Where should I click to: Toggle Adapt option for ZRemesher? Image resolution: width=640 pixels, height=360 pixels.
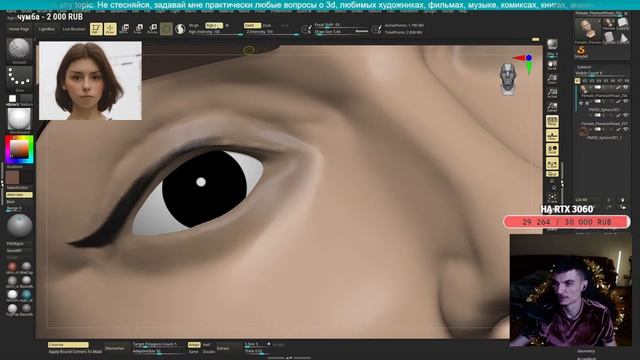194,345
